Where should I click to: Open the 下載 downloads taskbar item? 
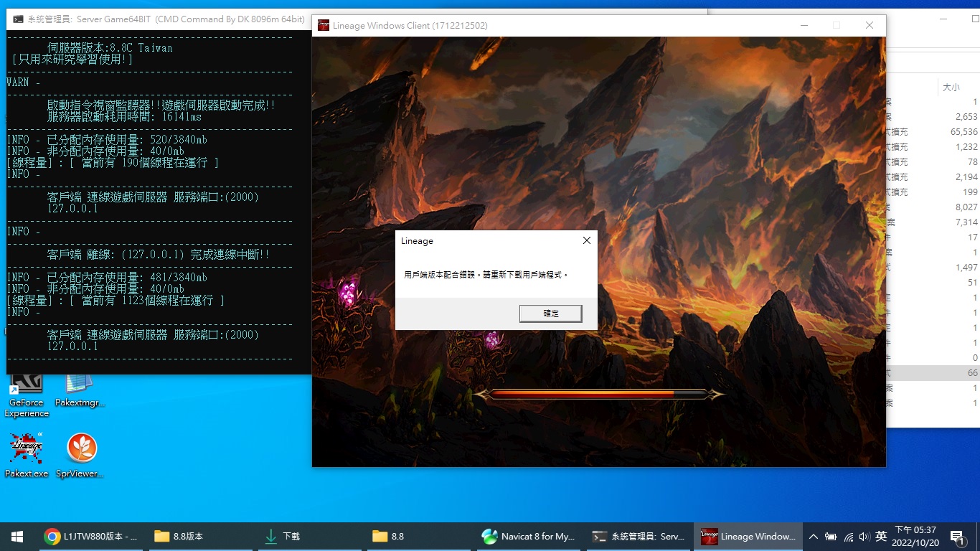[308, 537]
